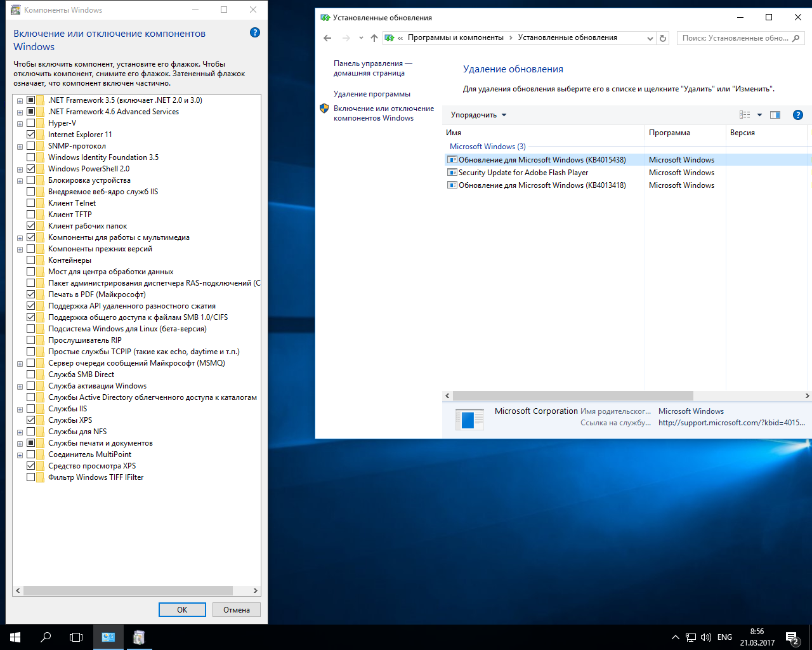Open the support.microsoft.com link
Viewport: 812px width, 650px height.
(731, 423)
